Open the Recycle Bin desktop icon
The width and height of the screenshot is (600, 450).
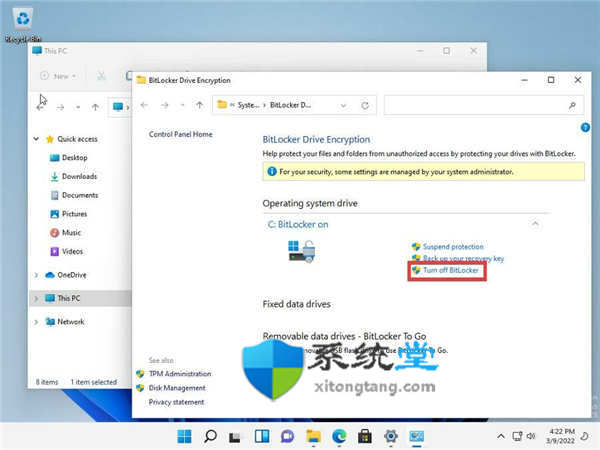[x=23, y=24]
